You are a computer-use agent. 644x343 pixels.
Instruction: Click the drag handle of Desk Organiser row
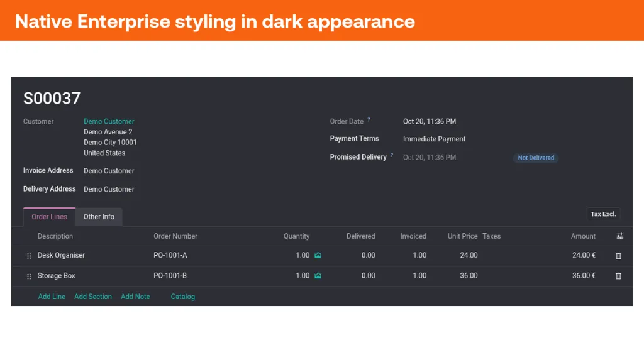(29, 256)
